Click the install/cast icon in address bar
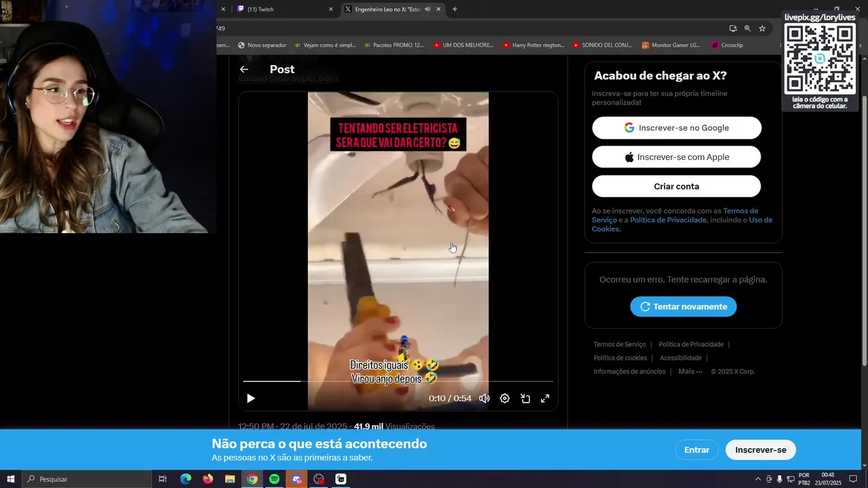Viewport: 868px width, 488px height. (x=733, y=28)
